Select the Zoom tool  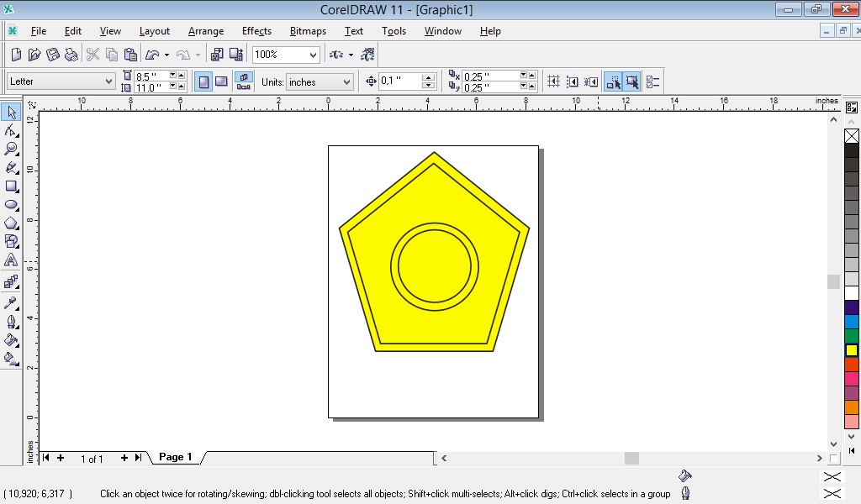(11, 150)
